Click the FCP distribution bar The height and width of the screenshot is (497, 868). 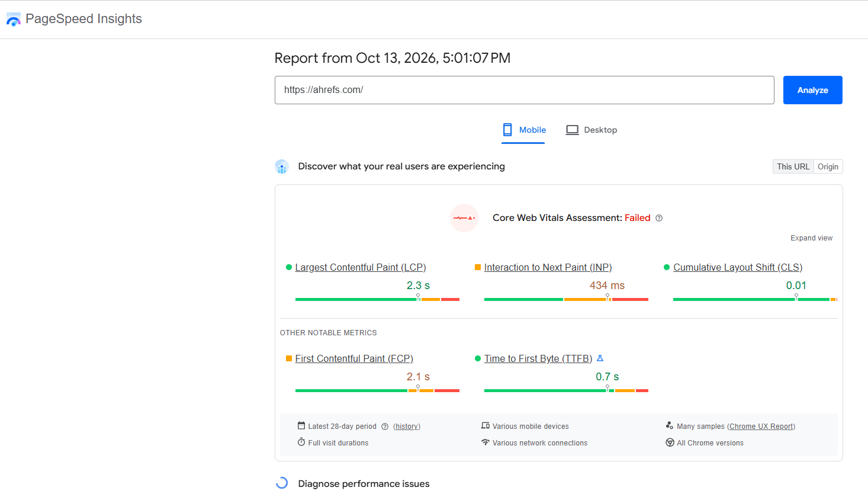point(377,390)
